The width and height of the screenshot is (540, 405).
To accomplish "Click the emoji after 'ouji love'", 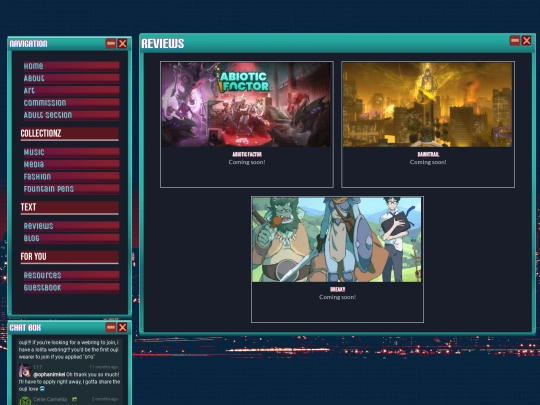I will (42, 389).
